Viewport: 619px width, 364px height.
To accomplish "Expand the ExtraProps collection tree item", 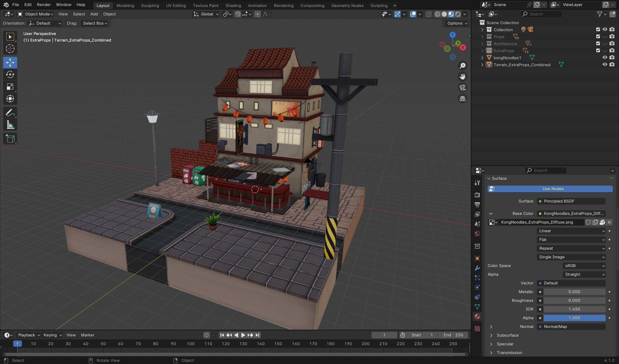I will click(x=482, y=51).
